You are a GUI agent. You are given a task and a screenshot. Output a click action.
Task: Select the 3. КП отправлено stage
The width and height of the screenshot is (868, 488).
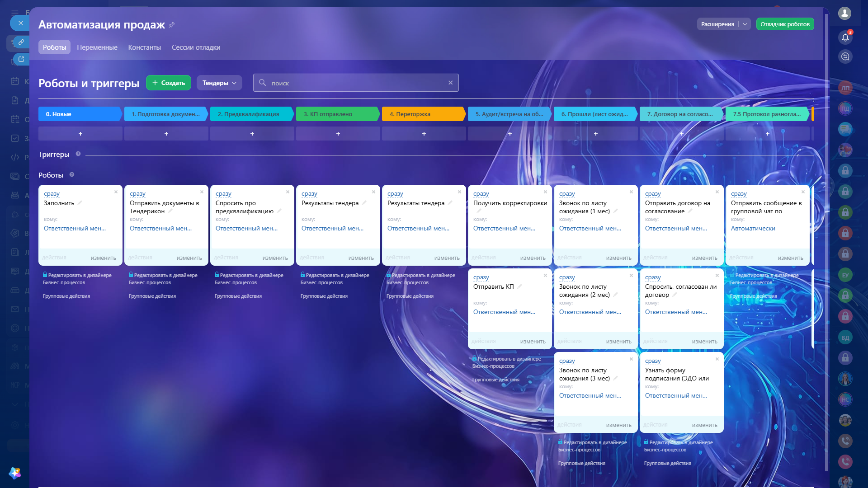click(337, 114)
